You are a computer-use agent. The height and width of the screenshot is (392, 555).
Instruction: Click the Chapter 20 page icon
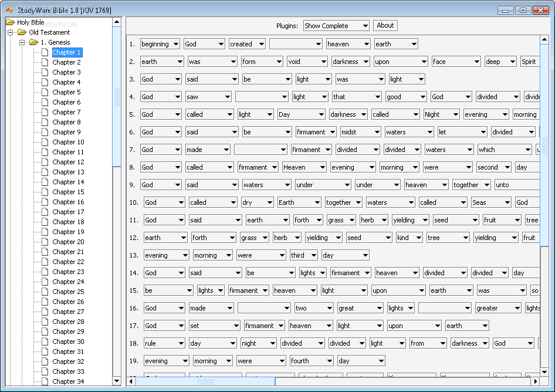click(x=45, y=242)
